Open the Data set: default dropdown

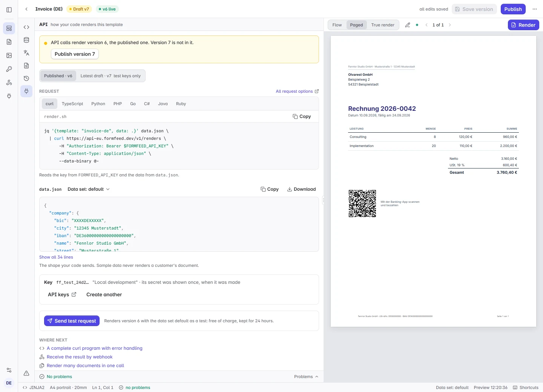point(89,189)
